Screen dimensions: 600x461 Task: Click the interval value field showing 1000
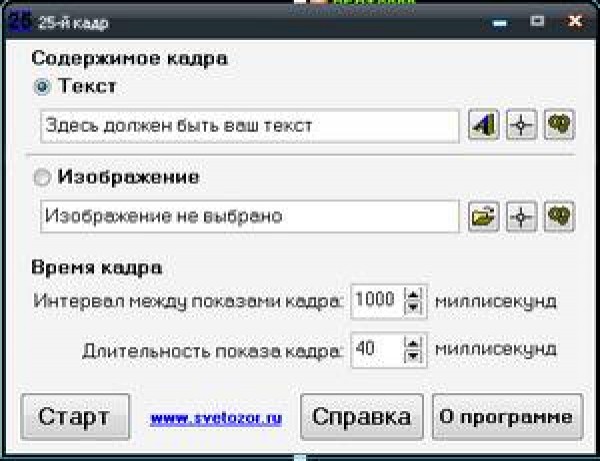pos(377,301)
